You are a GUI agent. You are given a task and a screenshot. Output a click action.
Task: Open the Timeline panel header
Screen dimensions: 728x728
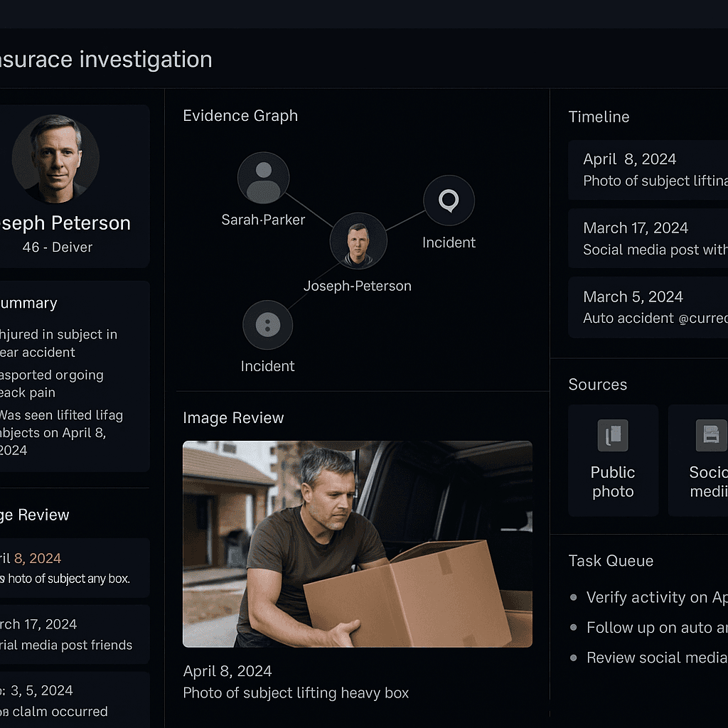point(599,117)
